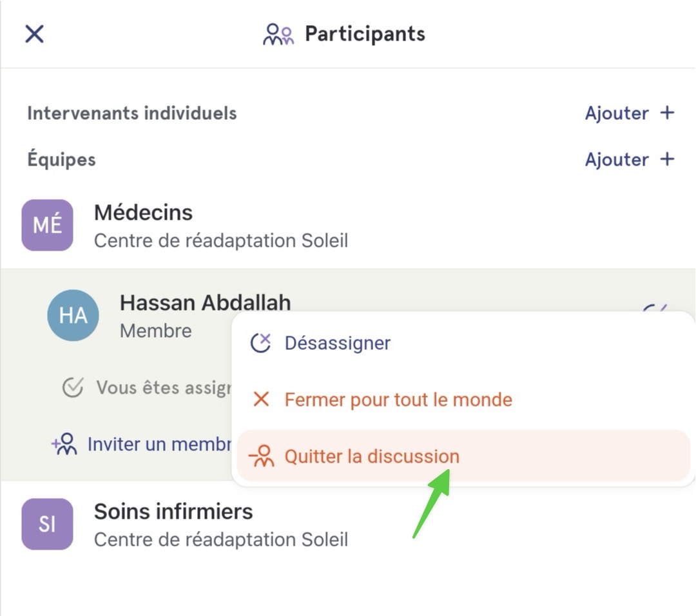Image resolution: width=696 pixels, height=616 pixels.
Task: Click the orange X icon for Fermer pour tout le monde
Action: 261,399
